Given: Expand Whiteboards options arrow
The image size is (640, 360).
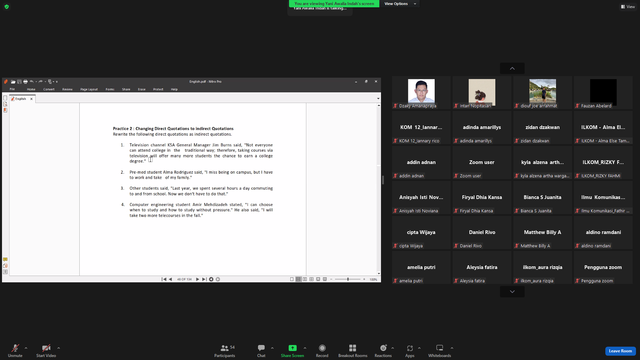Looking at the screenshot, I should (x=452, y=348).
